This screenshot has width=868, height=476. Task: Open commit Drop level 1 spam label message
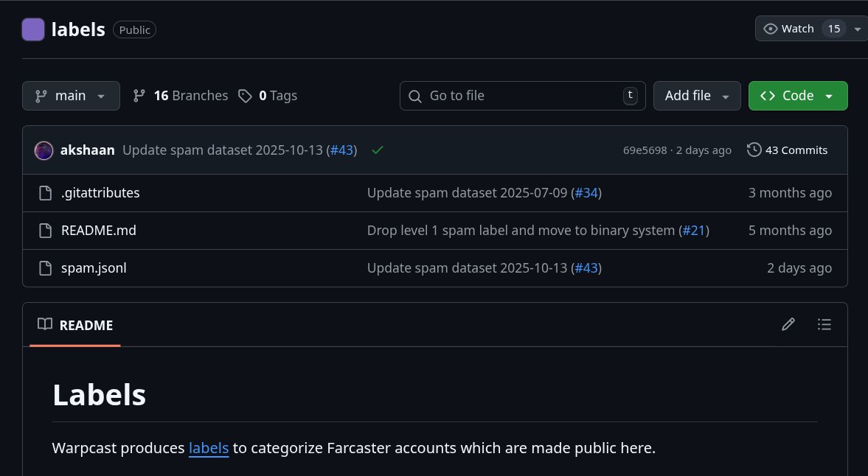point(521,231)
